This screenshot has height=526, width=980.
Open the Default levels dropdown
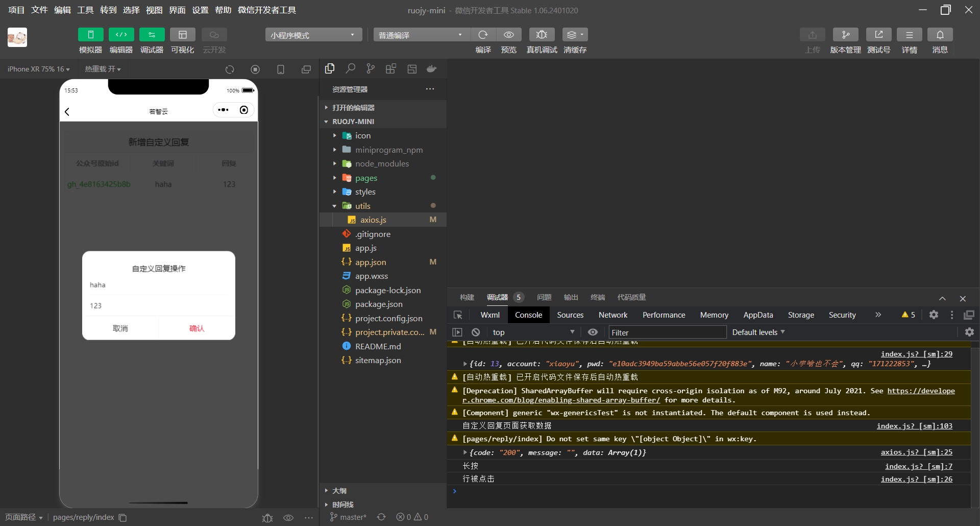tap(758, 332)
